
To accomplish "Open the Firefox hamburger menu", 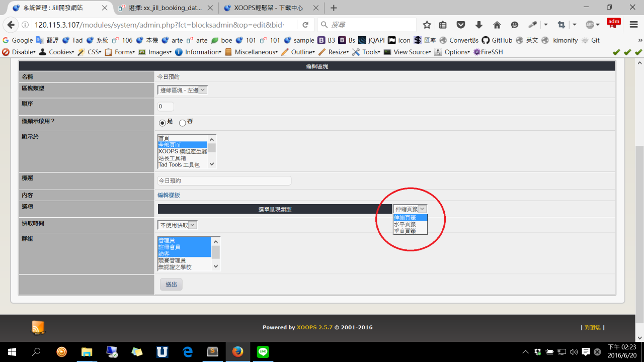I will pos(633,25).
